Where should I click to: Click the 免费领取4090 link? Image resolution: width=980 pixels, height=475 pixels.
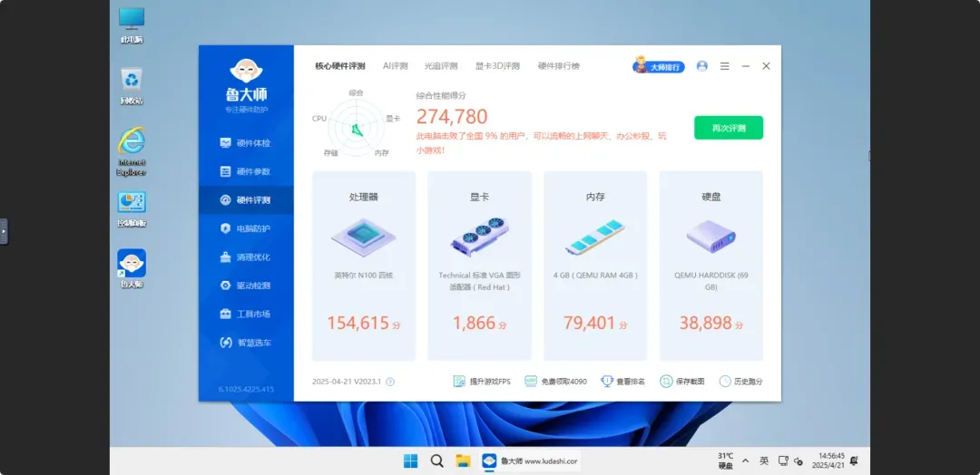(555, 382)
